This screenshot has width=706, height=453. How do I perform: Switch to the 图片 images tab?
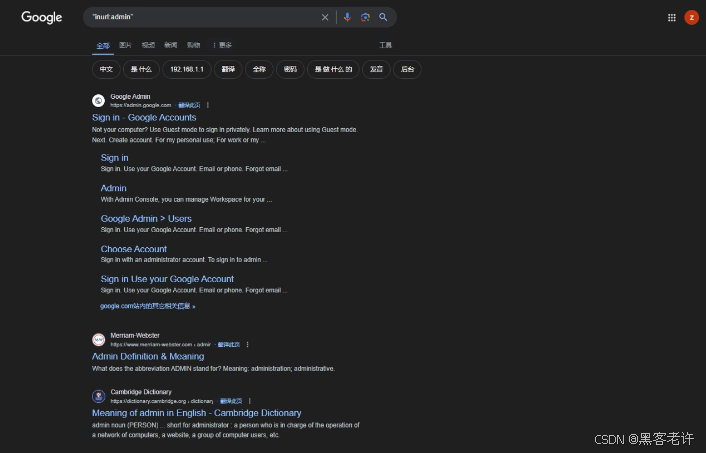click(x=125, y=45)
